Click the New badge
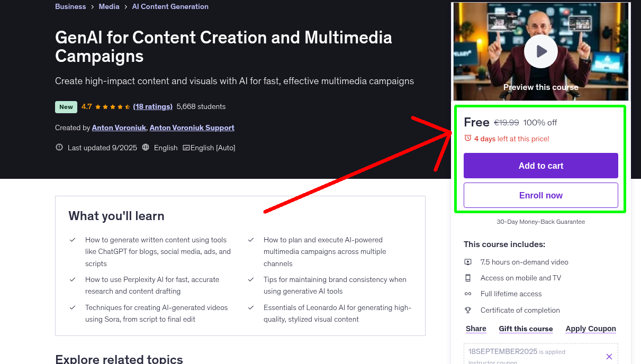The height and width of the screenshot is (364, 641). [66, 107]
